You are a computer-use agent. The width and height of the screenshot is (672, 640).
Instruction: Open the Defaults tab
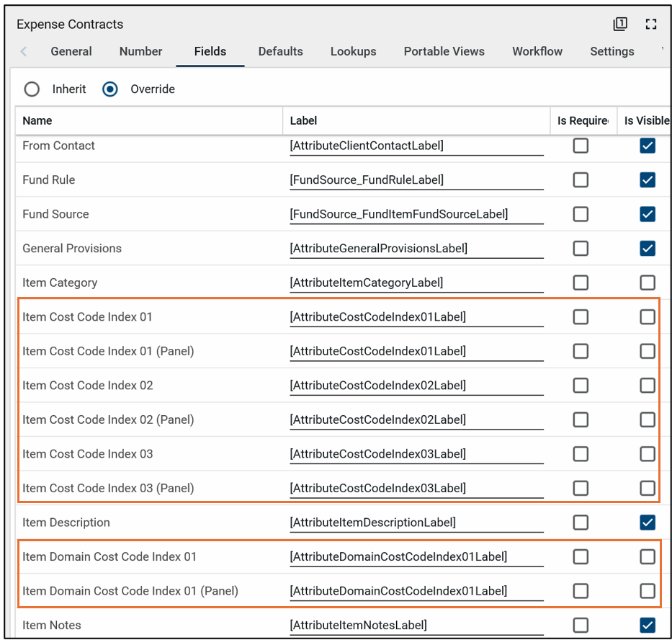[280, 52]
